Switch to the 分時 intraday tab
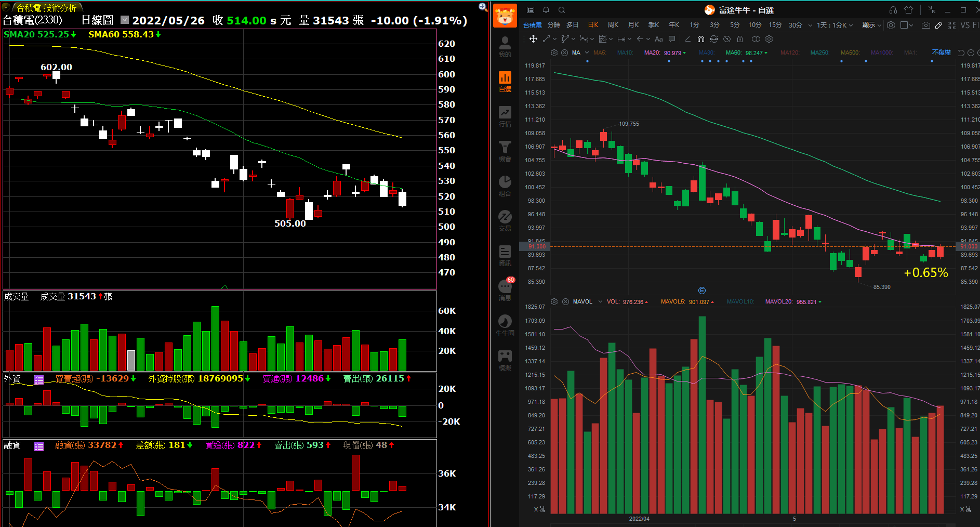Viewport: 980px width, 527px height. 554,25
